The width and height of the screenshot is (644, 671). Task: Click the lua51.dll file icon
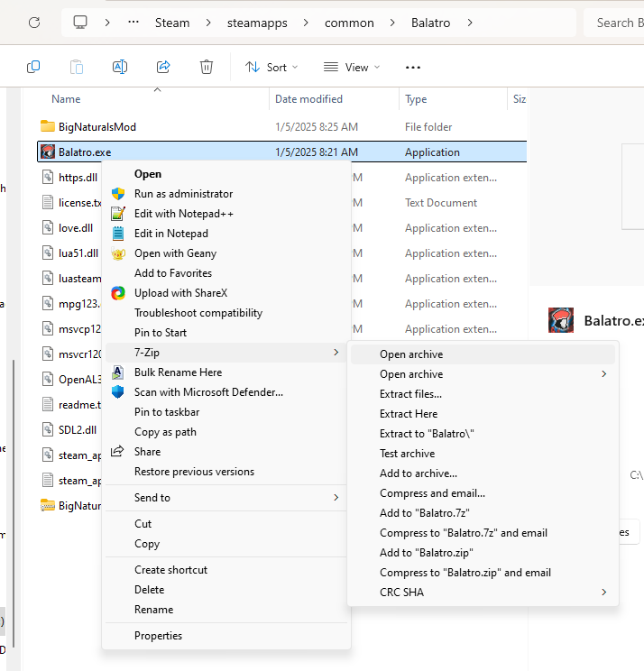point(48,253)
